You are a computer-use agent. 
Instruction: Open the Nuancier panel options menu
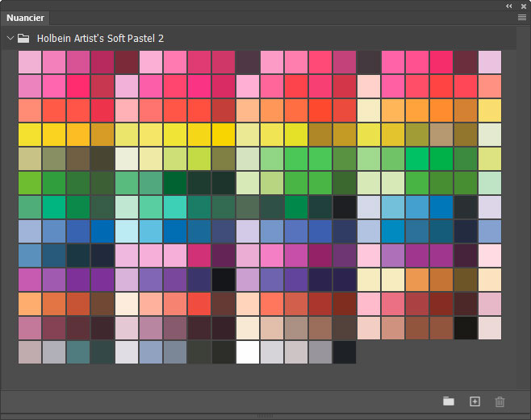pos(521,17)
